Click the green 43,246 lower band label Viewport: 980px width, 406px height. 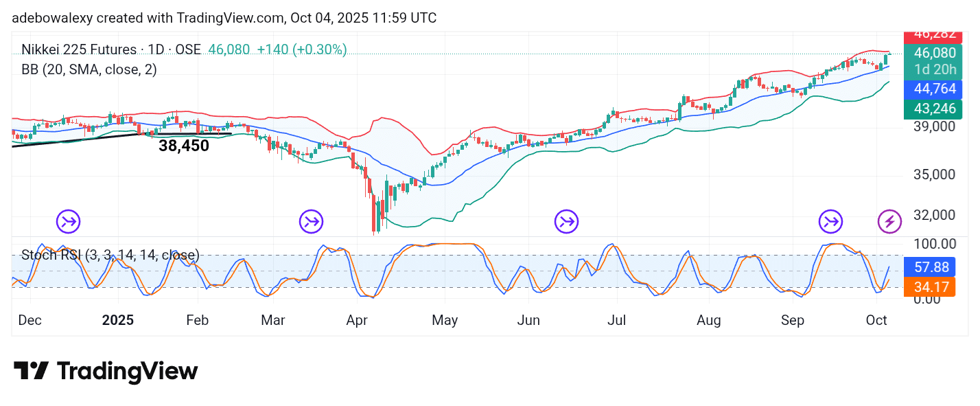933,109
